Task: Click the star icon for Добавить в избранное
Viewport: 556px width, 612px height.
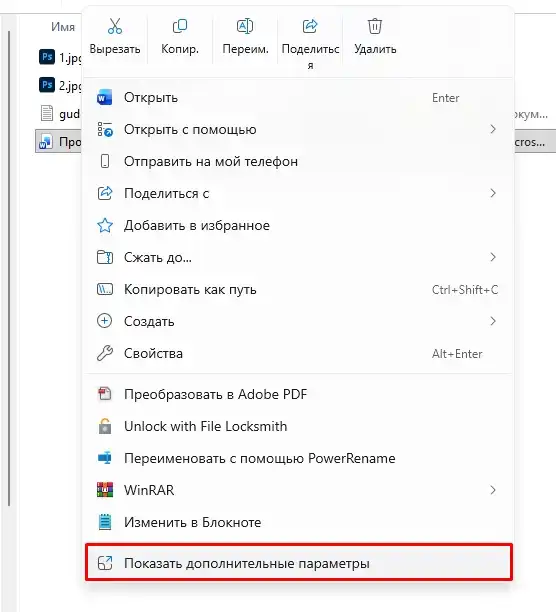Action: (x=105, y=225)
